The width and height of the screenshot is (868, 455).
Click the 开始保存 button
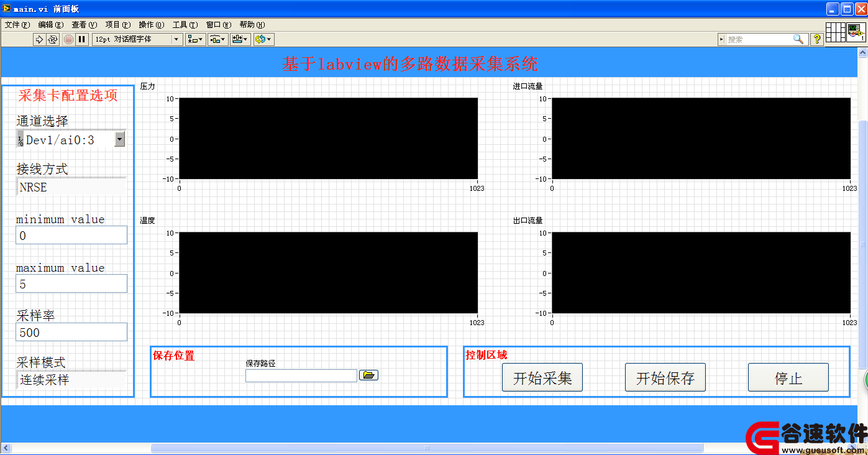pos(665,377)
